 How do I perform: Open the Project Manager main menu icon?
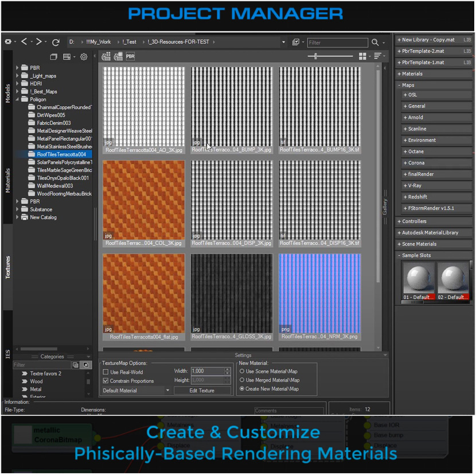click(x=8, y=42)
